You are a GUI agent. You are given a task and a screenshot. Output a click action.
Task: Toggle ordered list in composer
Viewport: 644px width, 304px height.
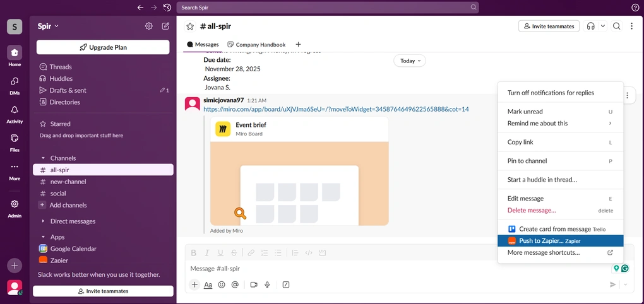click(265, 253)
